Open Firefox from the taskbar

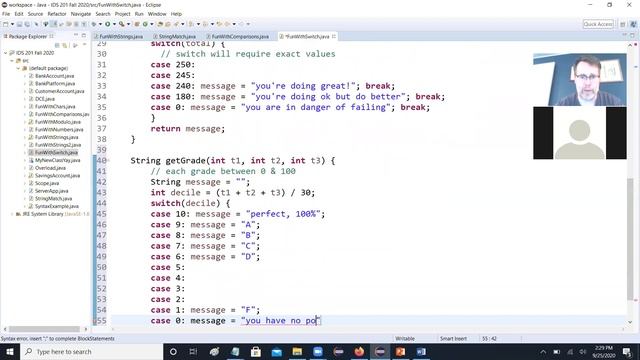[x=359, y=351]
